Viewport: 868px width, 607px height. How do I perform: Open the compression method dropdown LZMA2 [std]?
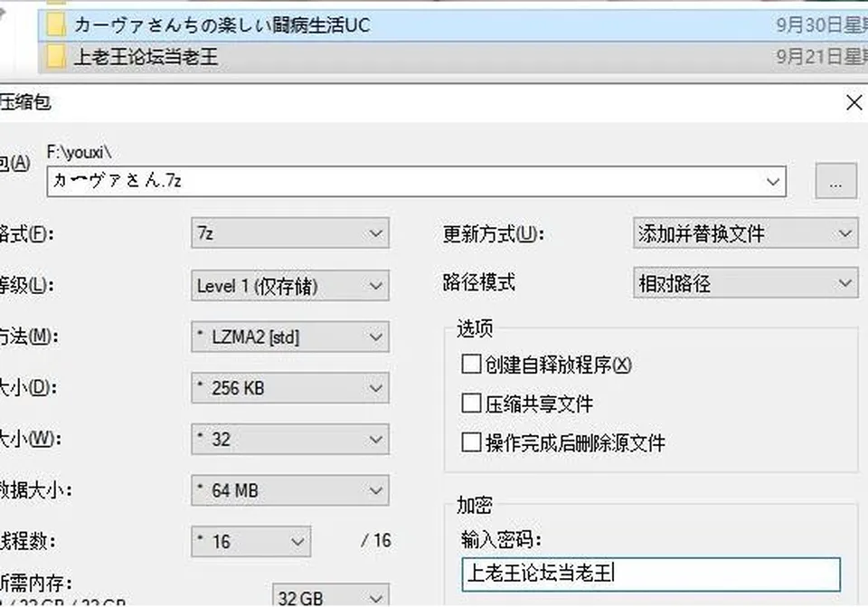pos(290,337)
